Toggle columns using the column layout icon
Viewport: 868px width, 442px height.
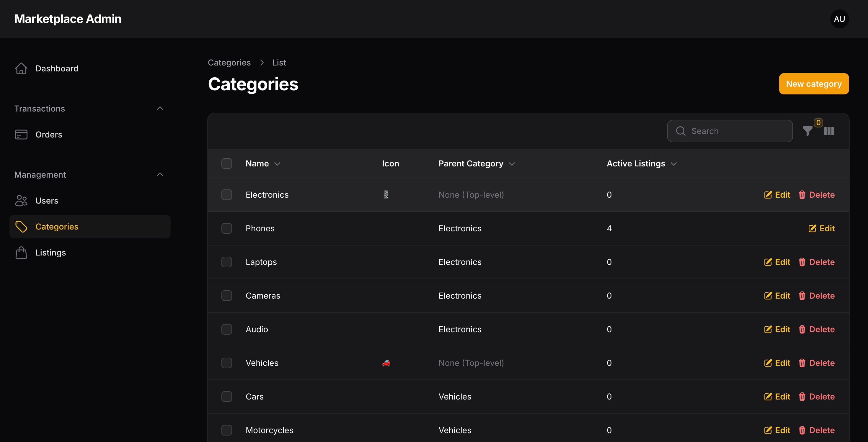(829, 131)
